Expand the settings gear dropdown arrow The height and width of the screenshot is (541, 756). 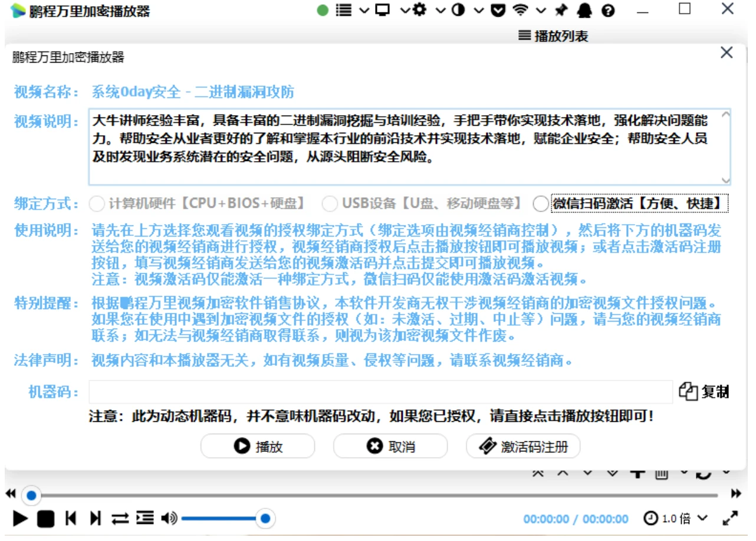click(x=440, y=10)
